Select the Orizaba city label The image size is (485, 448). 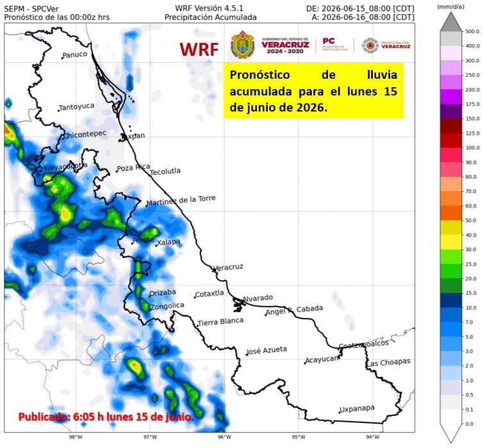click(x=162, y=293)
